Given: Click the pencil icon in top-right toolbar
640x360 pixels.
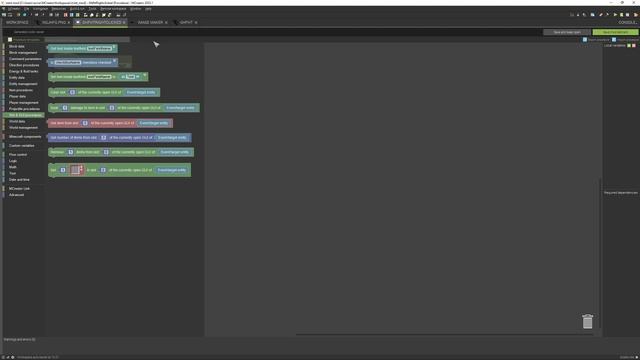Looking at the screenshot, I should (x=601, y=15).
